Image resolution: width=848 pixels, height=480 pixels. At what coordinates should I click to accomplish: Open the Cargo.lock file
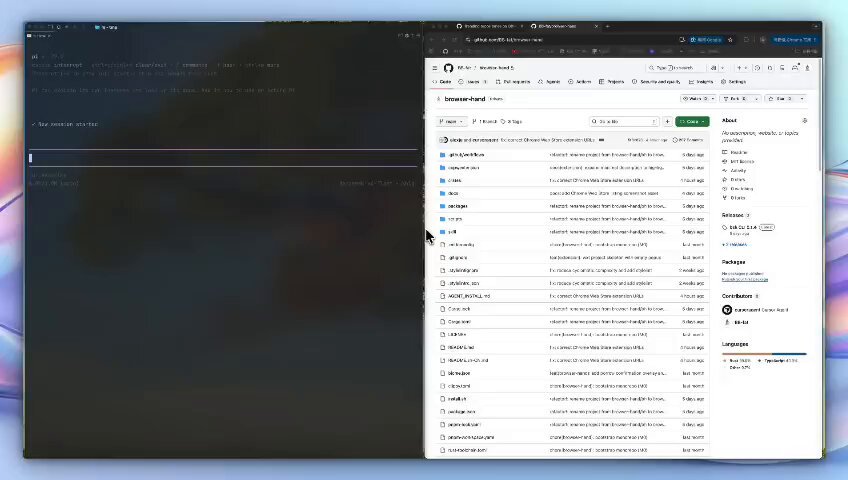tap(459, 309)
